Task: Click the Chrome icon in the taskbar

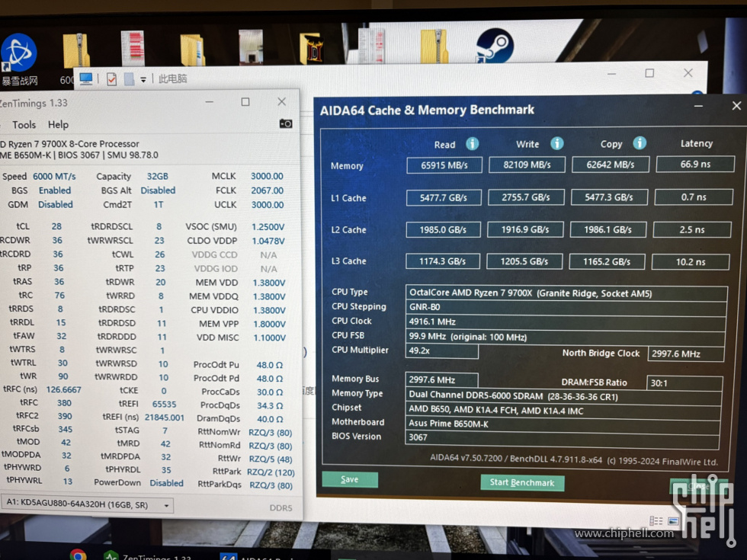Action: pyautogui.click(x=78, y=555)
